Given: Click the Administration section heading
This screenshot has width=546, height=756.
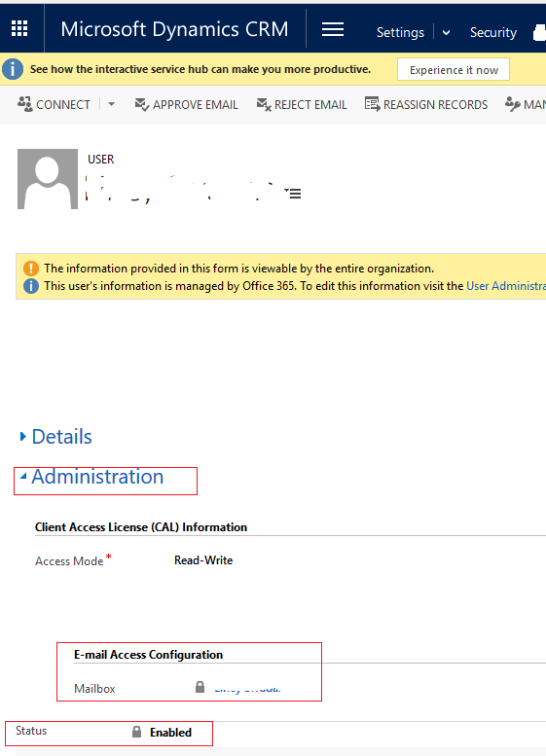Looking at the screenshot, I should tap(97, 477).
